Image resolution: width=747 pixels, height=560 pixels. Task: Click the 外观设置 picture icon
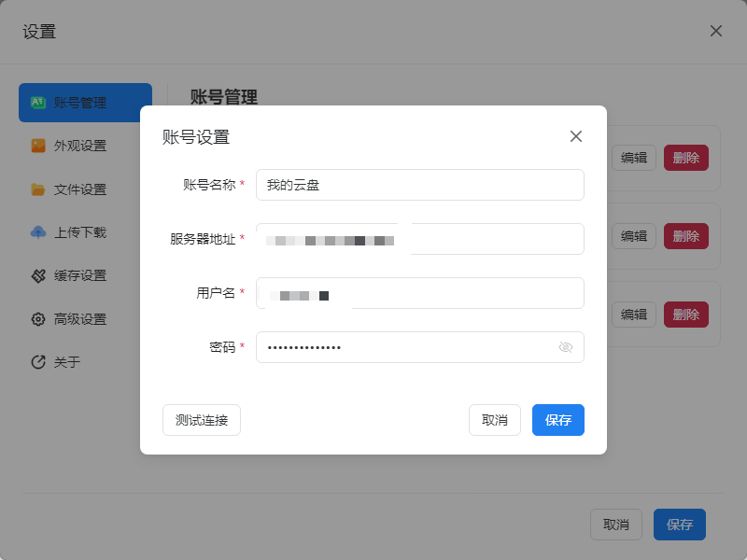coord(38,146)
